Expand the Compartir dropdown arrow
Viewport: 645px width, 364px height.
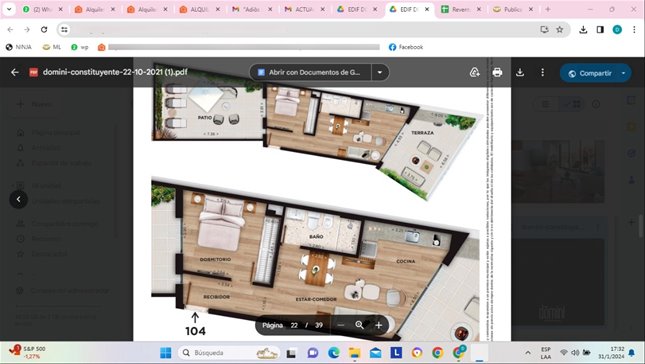pos(624,73)
